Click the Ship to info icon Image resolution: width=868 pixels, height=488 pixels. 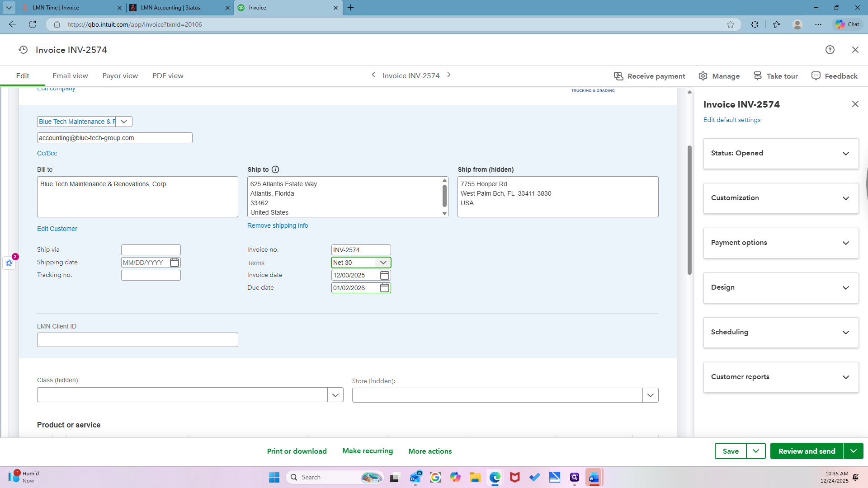tap(275, 169)
